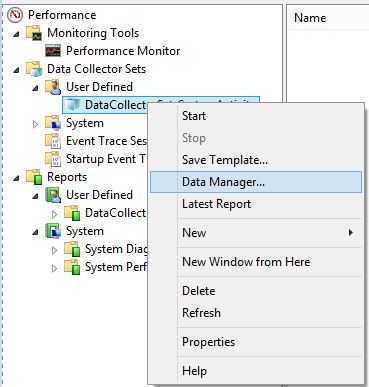The width and height of the screenshot is (369, 387).
Task: Click the Event Trace Sessions icon
Action: click(53, 141)
